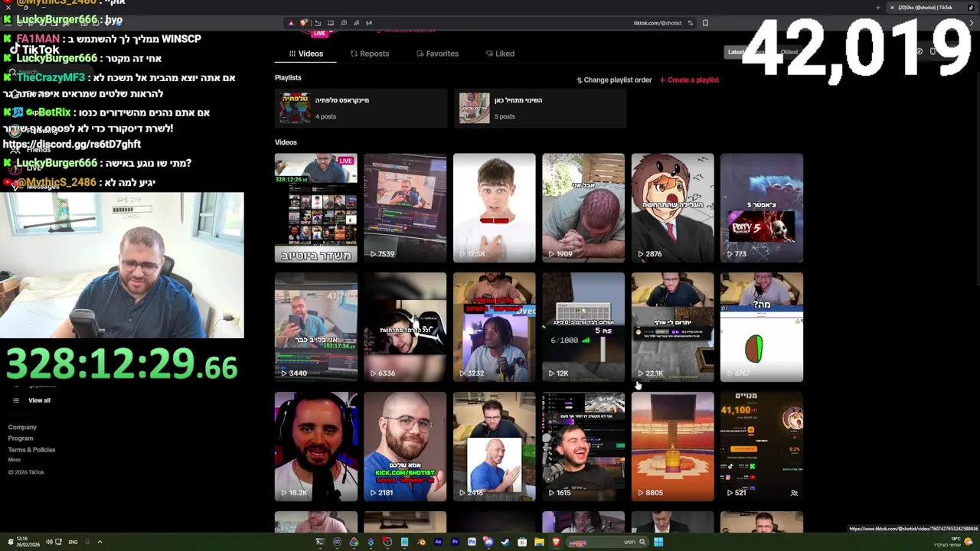Open the playlist with 5 posts
The image size is (980, 551).
pyautogui.click(x=540, y=108)
